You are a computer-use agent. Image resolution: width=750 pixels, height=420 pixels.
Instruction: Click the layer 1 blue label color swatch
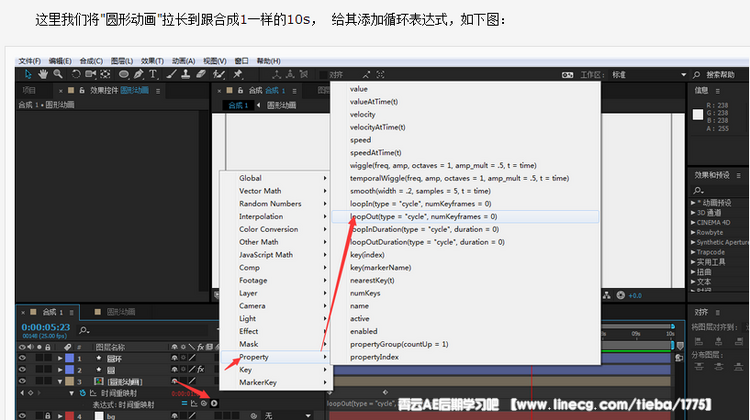coord(69,358)
